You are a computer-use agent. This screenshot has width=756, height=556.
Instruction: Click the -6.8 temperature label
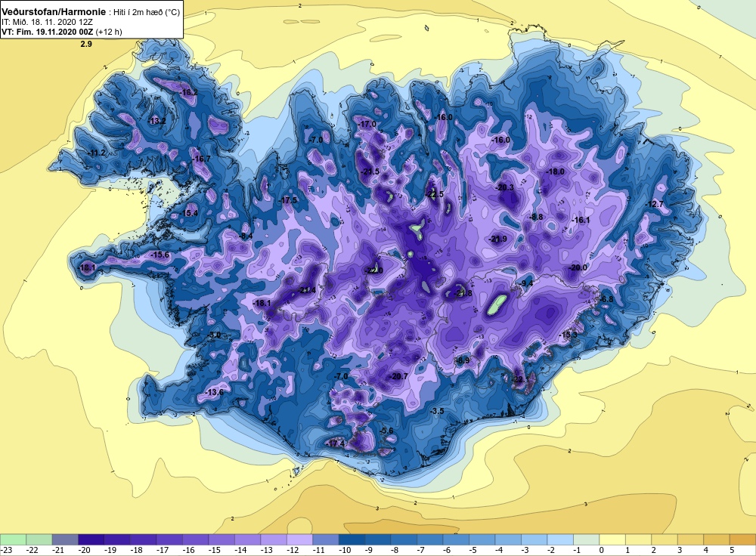coord(606,299)
